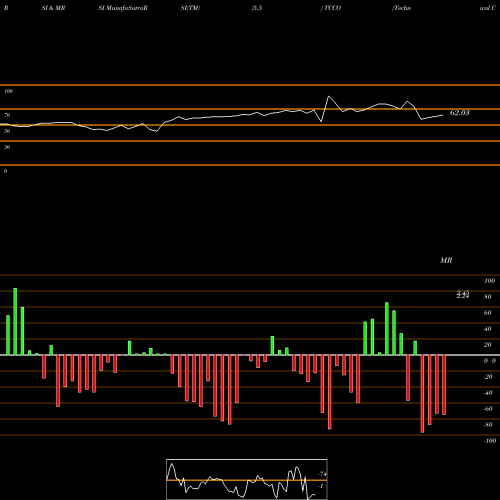Click the ") TCCO" ticker text in the header

331,8
